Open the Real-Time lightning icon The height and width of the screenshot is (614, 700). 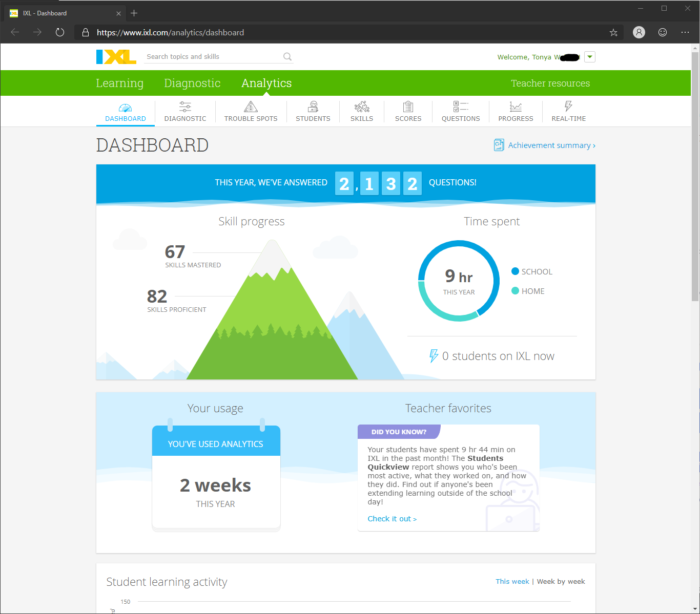pos(568,106)
